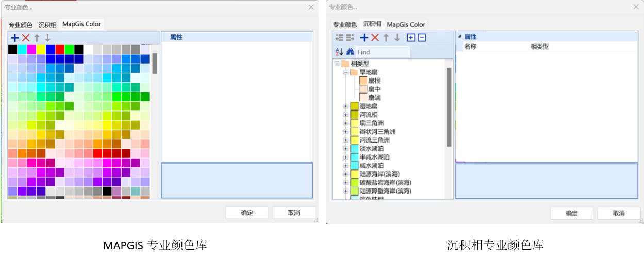Click indent icon in 沉积相 tree toolbar

click(x=350, y=38)
